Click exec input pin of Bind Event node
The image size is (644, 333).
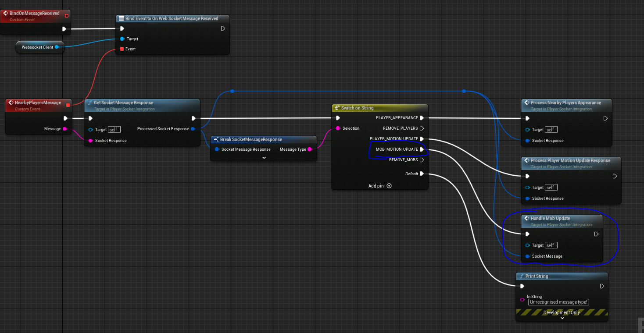click(x=122, y=29)
